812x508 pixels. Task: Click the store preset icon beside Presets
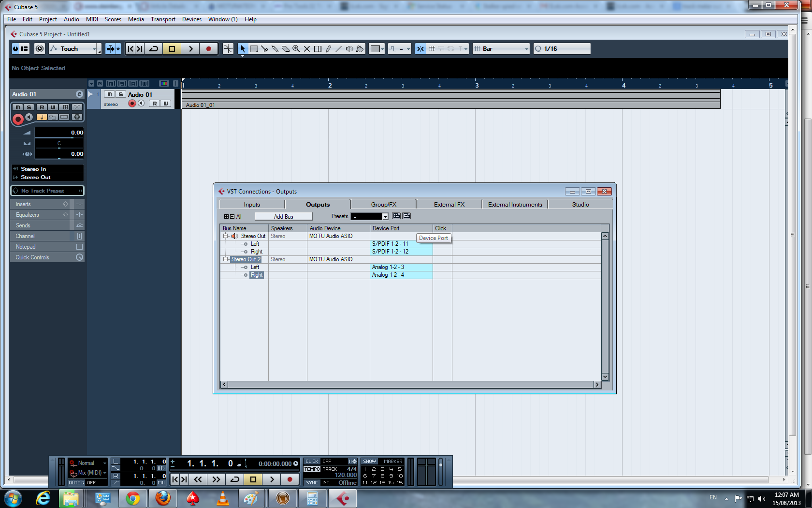coord(396,216)
